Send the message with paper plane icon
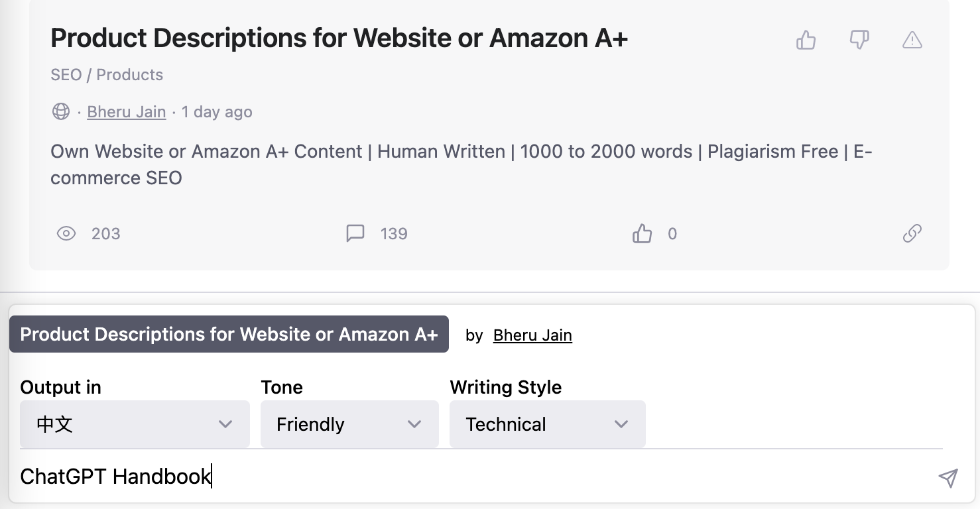 (948, 478)
